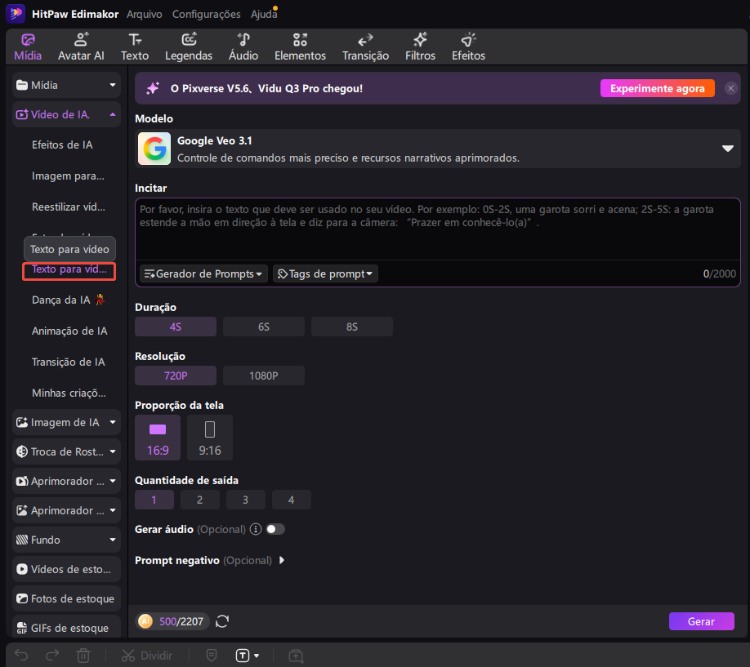Expand the Imagem de IA section

[66, 422]
